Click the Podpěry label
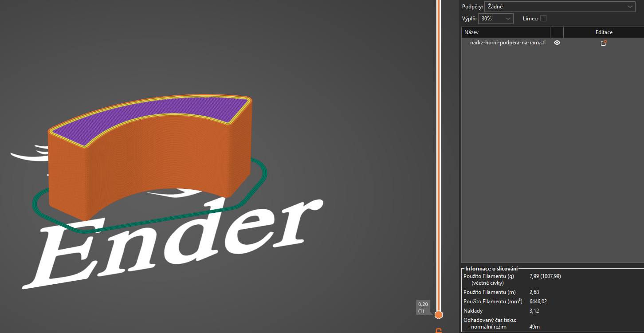The width and height of the screenshot is (644, 333). pos(472,7)
